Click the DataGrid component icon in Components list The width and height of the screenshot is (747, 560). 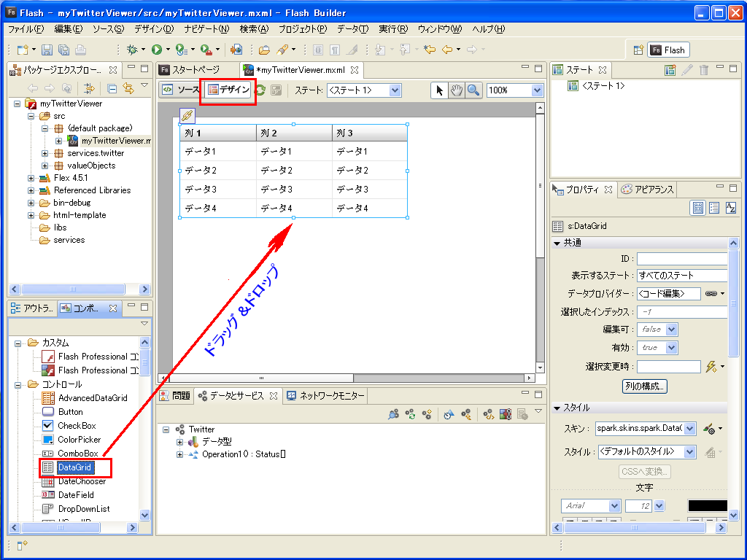click(x=47, y=467)
